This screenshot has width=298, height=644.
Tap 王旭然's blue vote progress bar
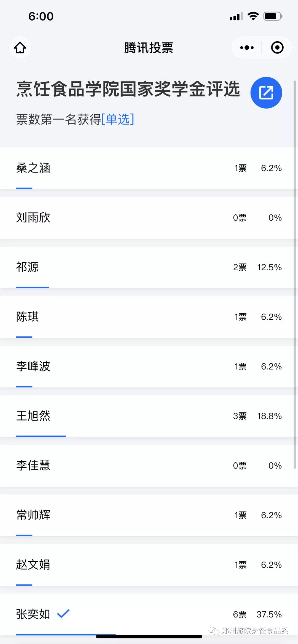click(x=41, y=436)
